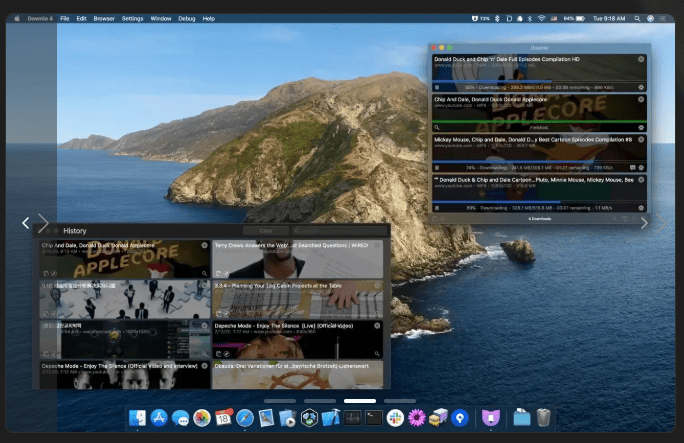The width and height of the screenshot is (684, 443).
Task: Stop the Best Cartoon Episodes Compilation #8 download
Action: tap(437, 167)
